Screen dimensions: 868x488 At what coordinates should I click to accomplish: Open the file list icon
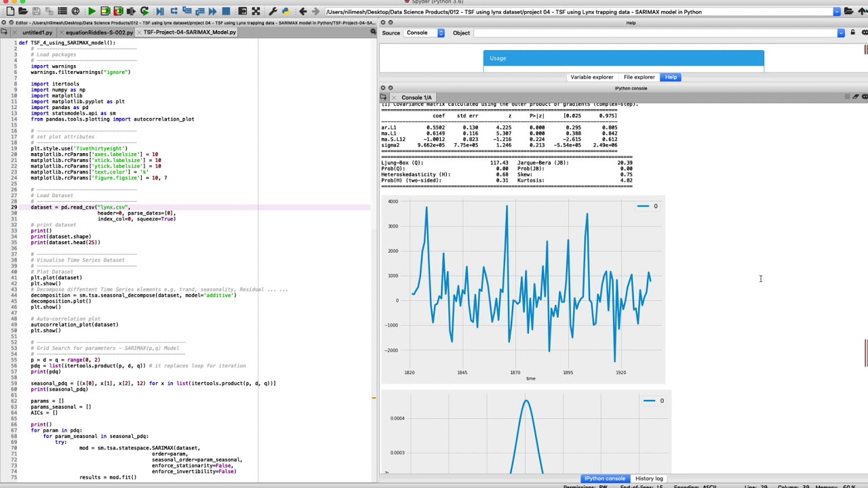[x=62, y=12]
